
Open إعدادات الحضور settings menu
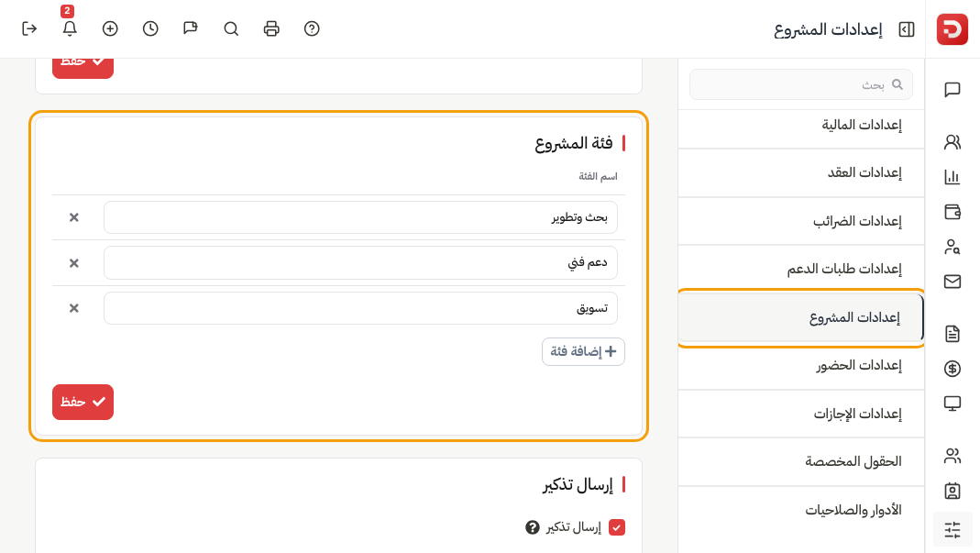800,365
